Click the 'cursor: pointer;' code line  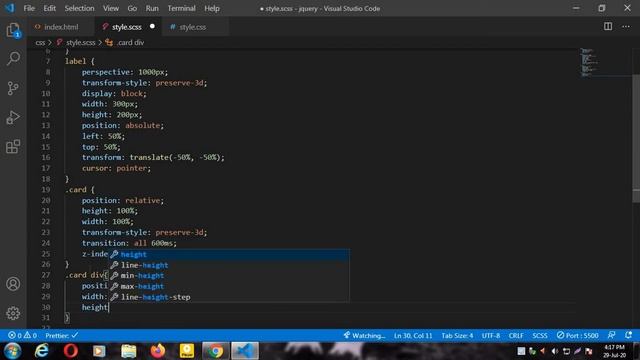pos(116,168)
